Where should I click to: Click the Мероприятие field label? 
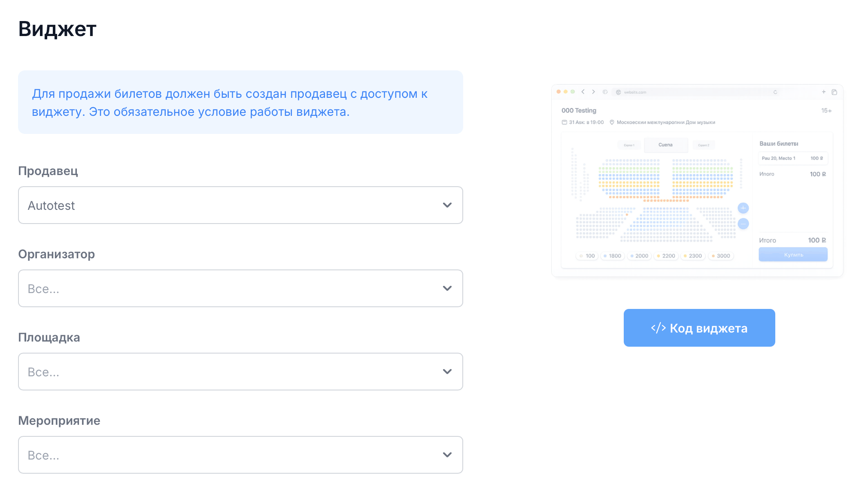(59, 420)
